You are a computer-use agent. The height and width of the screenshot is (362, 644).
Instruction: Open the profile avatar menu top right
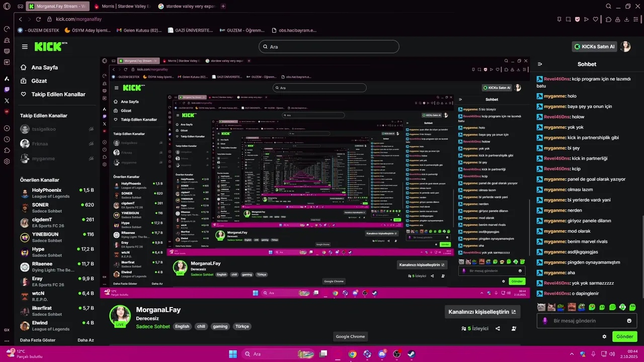coord(625,47)
